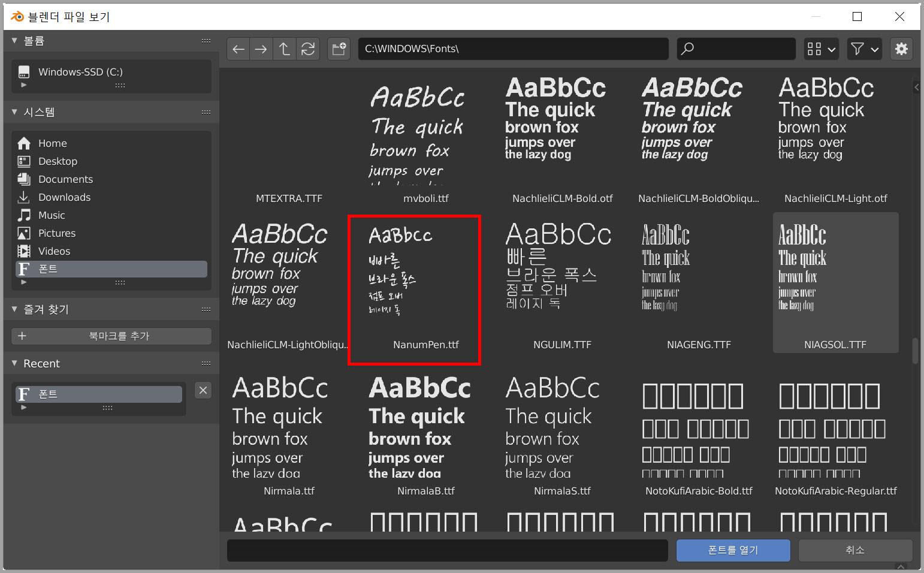Click the Blender logo in title bar

coord(17,17)
